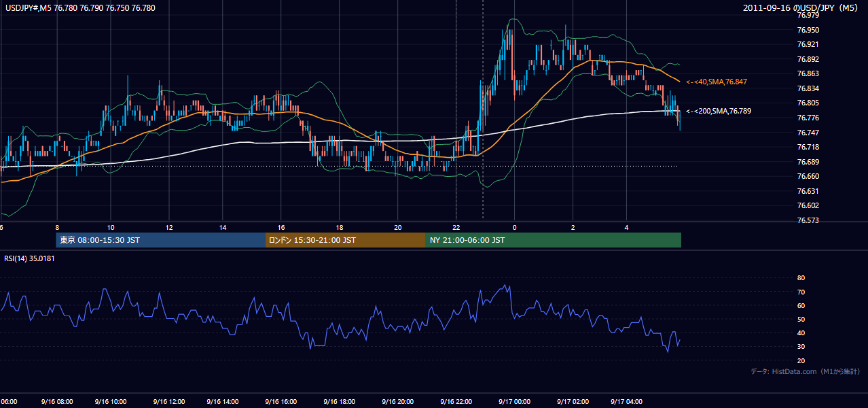
Task: Click the 40 SMA 76.847 label
Action: (717, 82)
